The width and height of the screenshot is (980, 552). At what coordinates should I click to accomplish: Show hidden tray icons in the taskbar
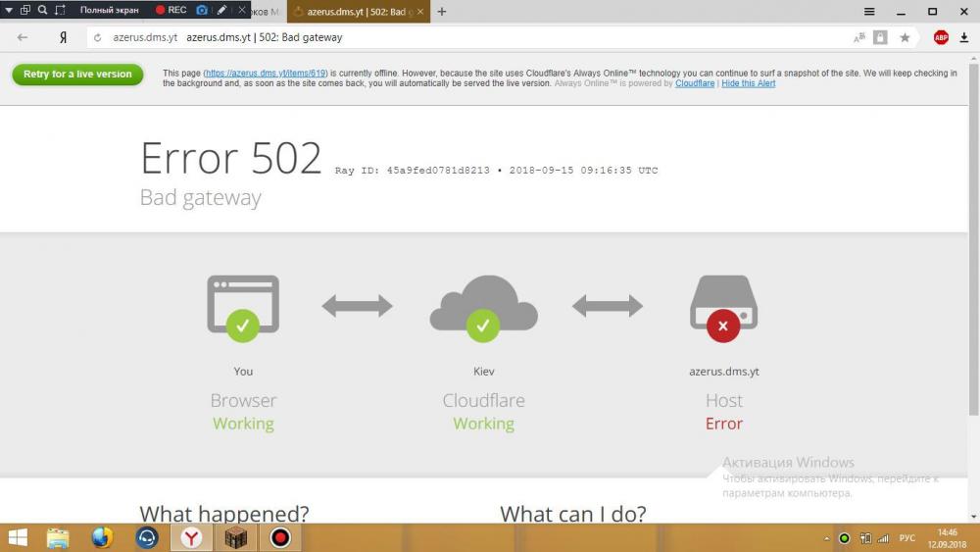point(824,538)
